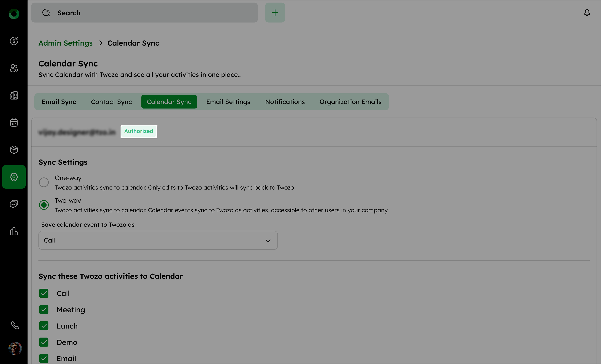Click the notification bell icon
This screenshot has height=364, width=601.
point(587,13)
